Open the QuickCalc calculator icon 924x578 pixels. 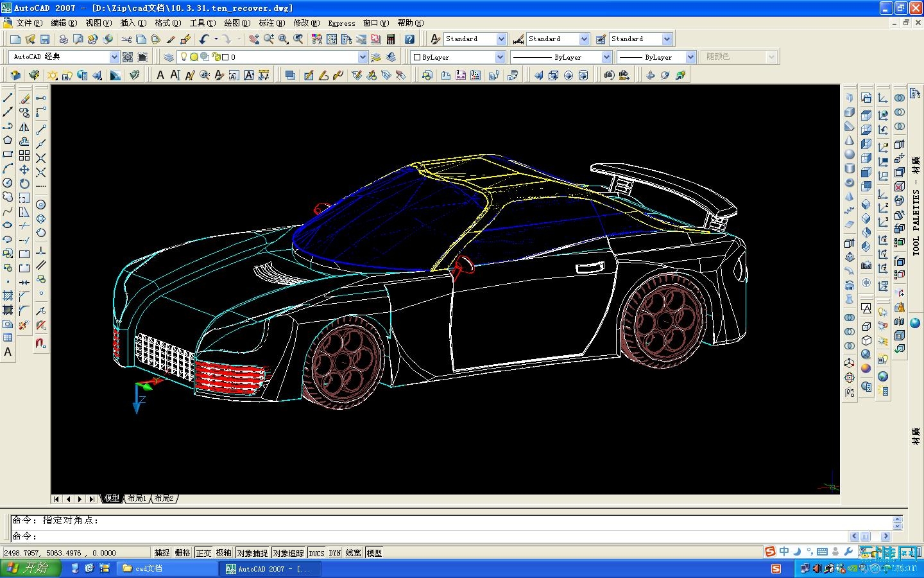390,39
